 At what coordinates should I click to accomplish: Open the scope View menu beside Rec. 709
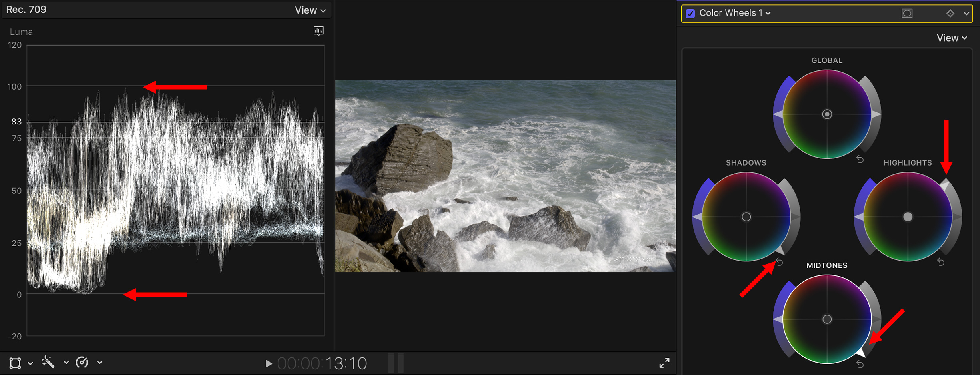click(x=310, y=10)
